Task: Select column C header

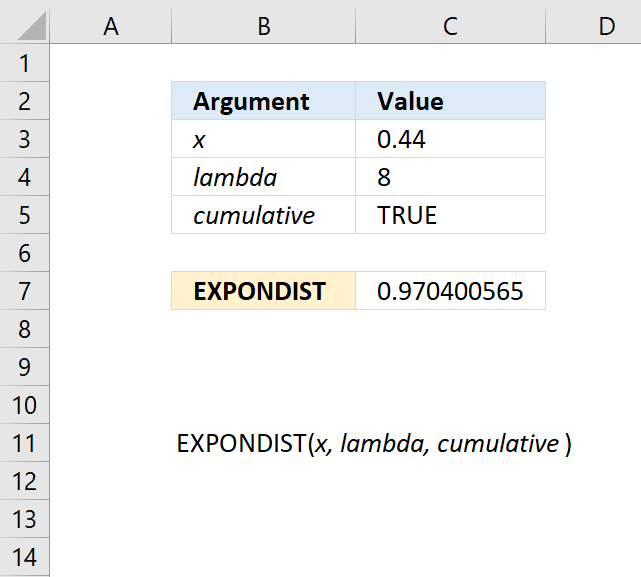Action: pos(450,25)
